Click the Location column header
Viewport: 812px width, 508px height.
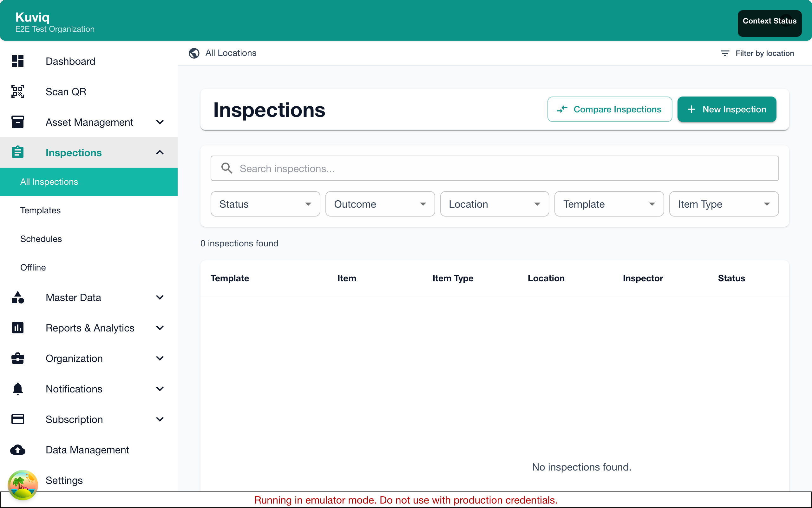(x=546, y=278)
